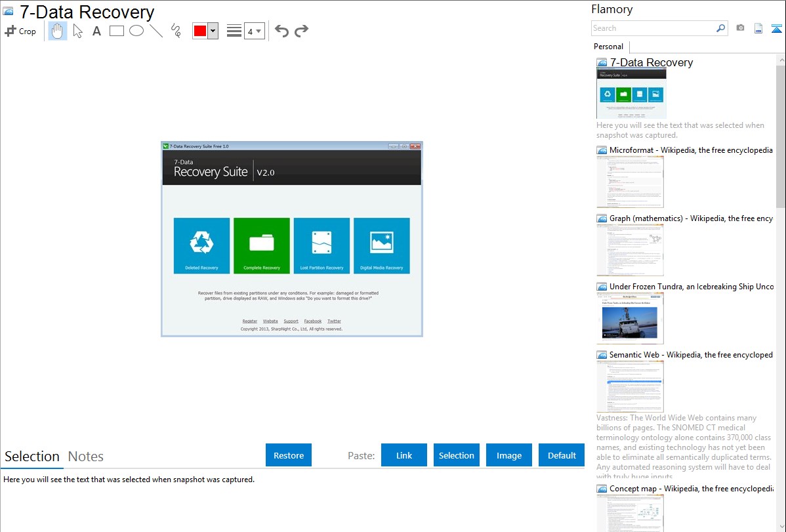Click the camera capture icon
786x532 pixels.
coord(740,28)
